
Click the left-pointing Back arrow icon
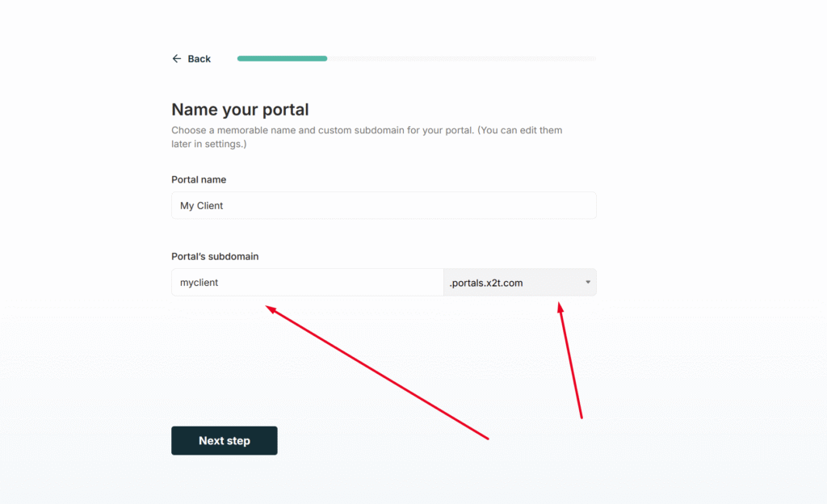click(x=177, y=58)
